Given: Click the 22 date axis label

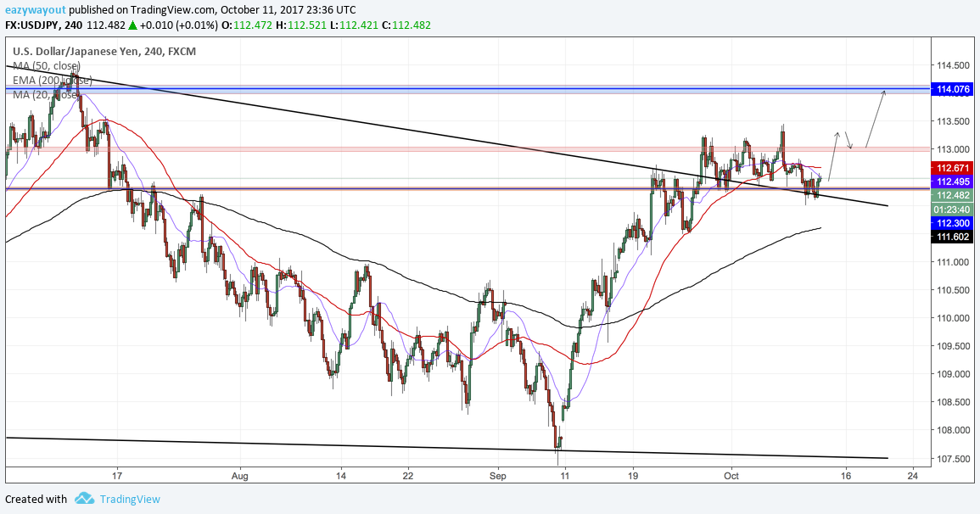Looking at the screenshot, I should [408, 476].
